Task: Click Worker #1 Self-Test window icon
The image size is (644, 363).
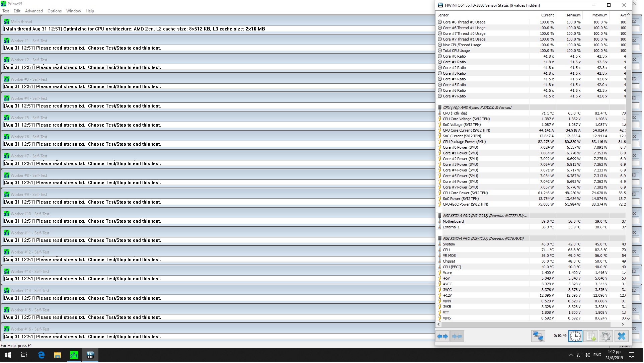Action: pos(7,41)
